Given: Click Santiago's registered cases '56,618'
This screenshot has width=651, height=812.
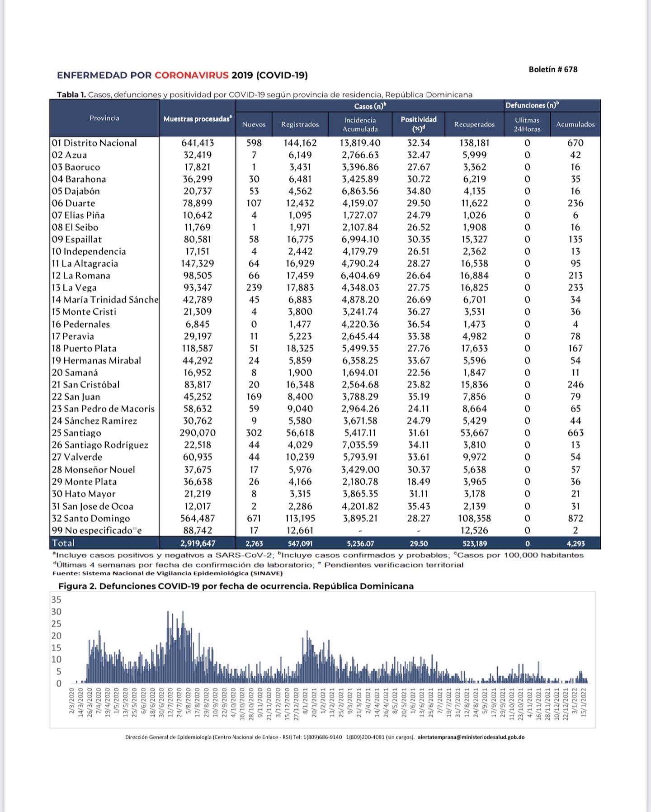Looking at the screenshot, I should [x=300, y=433].
